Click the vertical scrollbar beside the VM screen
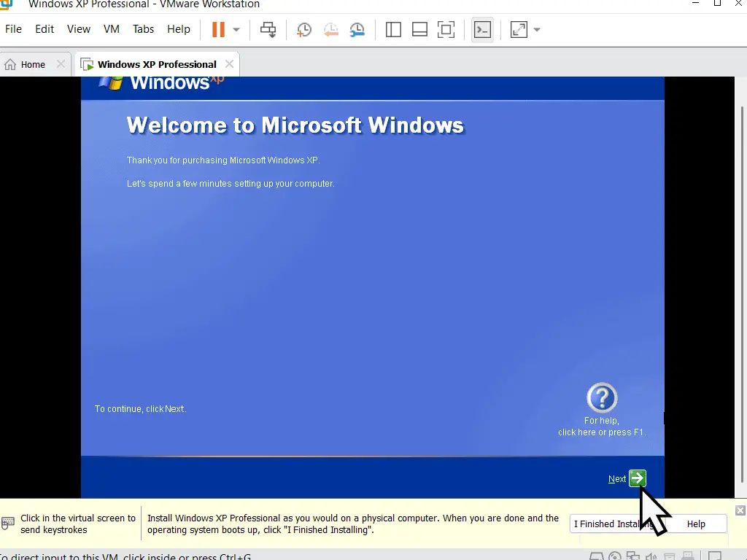This screenshot has width=747, height=560. 741,295
